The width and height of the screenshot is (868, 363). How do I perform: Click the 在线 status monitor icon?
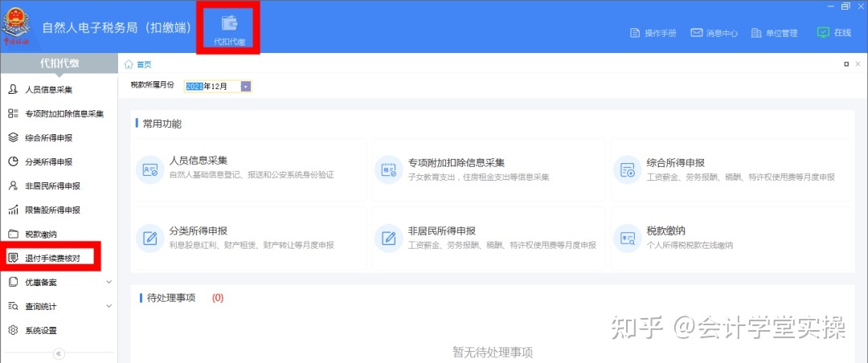click(823, 33)
